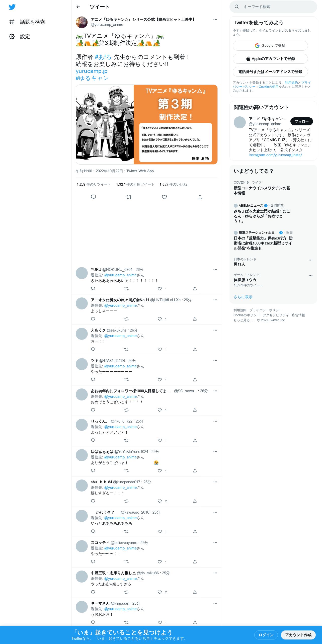The height and width of the screenshot is (644, 322).
Task: Open more options on スコッティ's reply
Action: tap(215, 543)
